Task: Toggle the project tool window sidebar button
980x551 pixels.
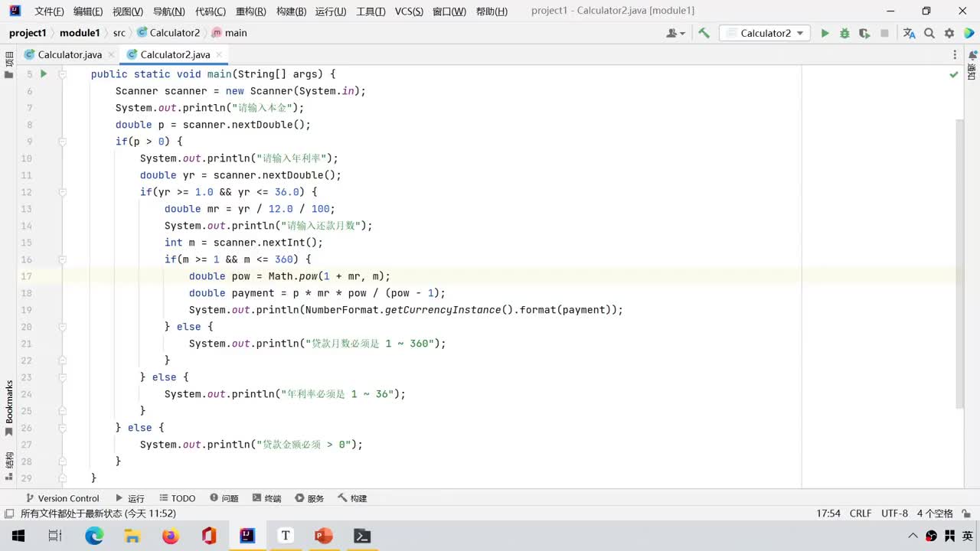Action: tap(9, 64)
